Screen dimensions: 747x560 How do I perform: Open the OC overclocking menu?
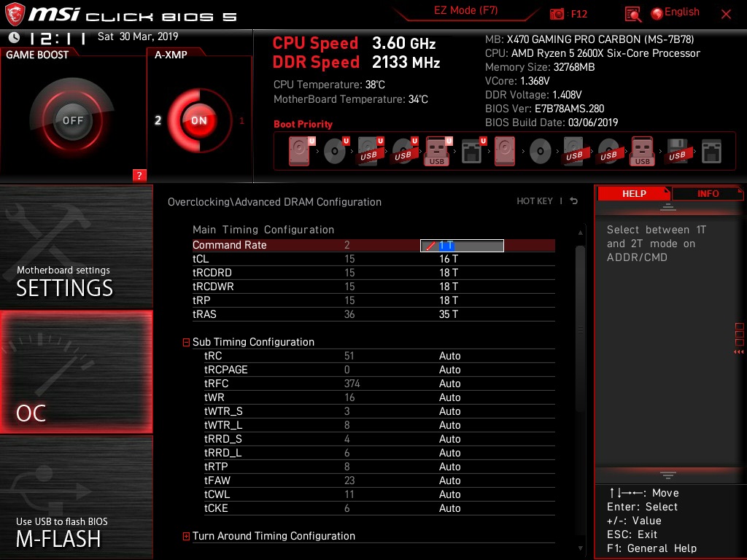click(x=76, y=372)
